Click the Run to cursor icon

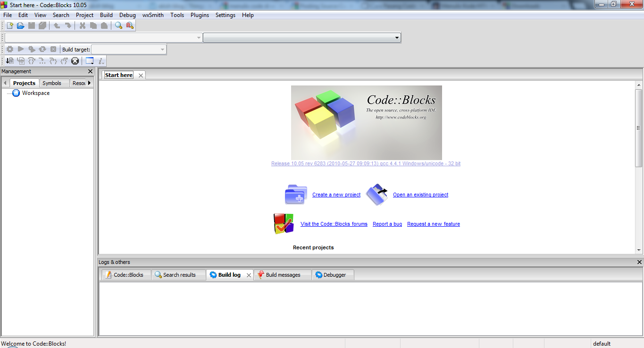pyautogui.click(x=21, y=61)
